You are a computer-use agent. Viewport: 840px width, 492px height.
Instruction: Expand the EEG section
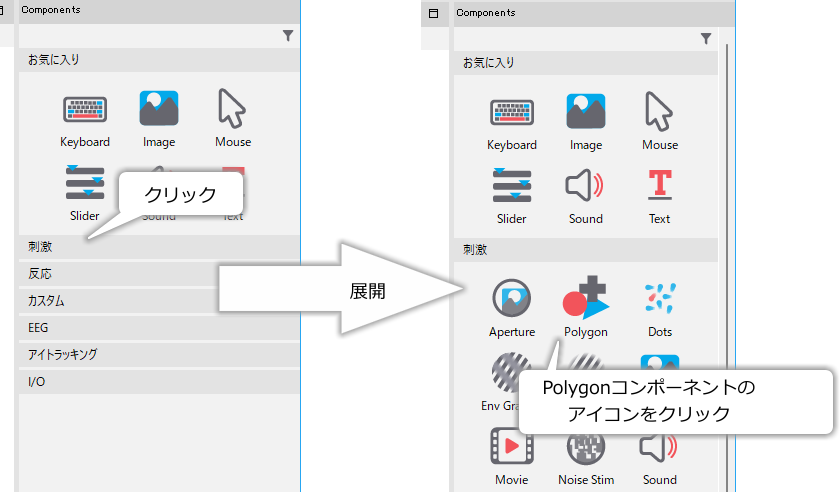coord(159,327)
